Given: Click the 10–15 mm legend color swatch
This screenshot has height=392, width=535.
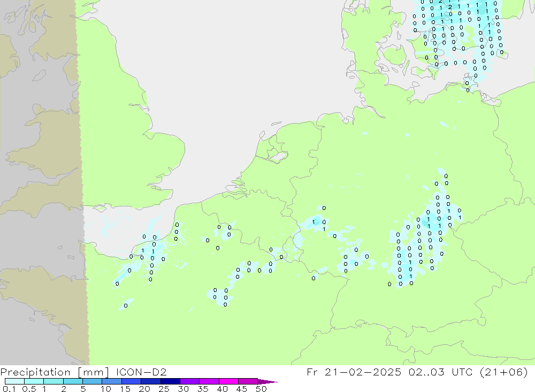Looking at the screenshot, I should 112,381.
